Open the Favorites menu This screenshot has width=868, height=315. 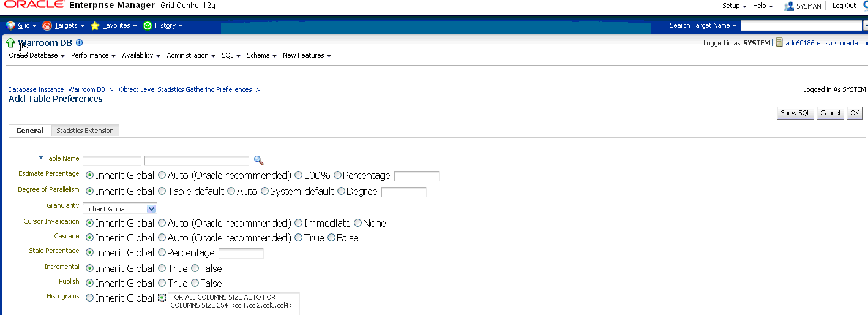(x=120, y=26)
